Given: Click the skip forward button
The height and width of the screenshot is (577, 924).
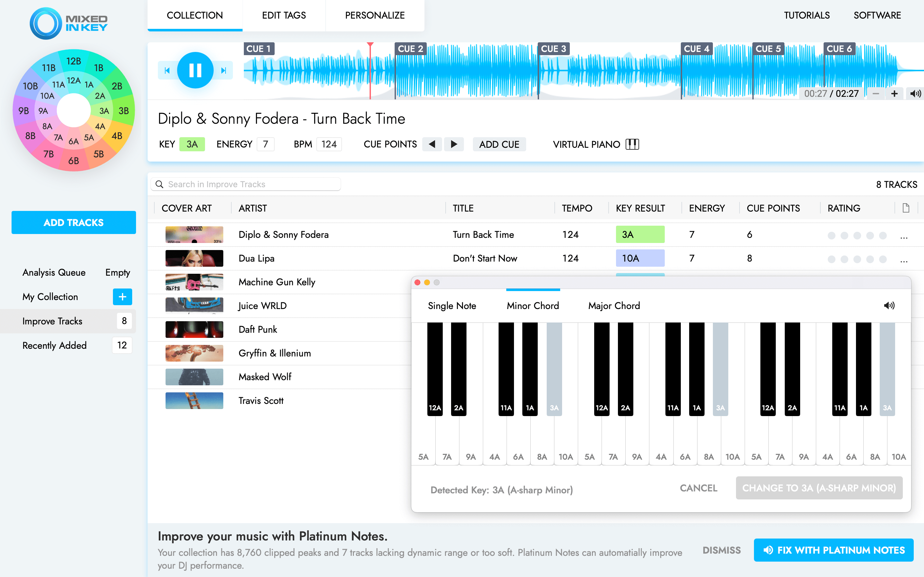Looking at the screenshot, I should 224,71.
